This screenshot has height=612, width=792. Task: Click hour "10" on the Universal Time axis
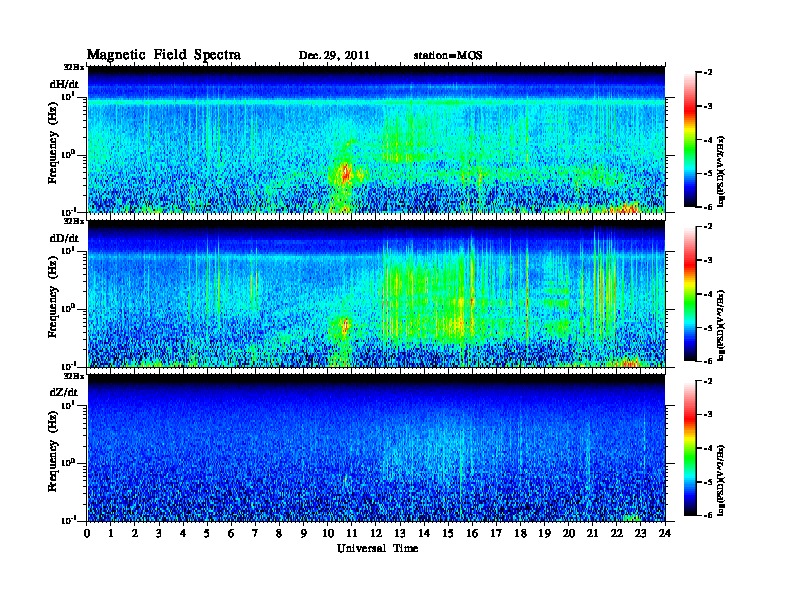tap(328, 534)
